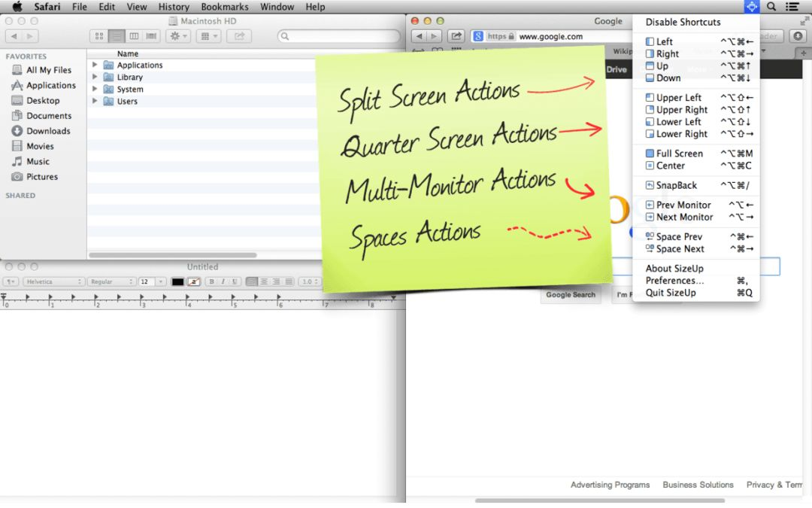812x508 pixels.
Task: Go back in Finder window
Action: (14, 36)
